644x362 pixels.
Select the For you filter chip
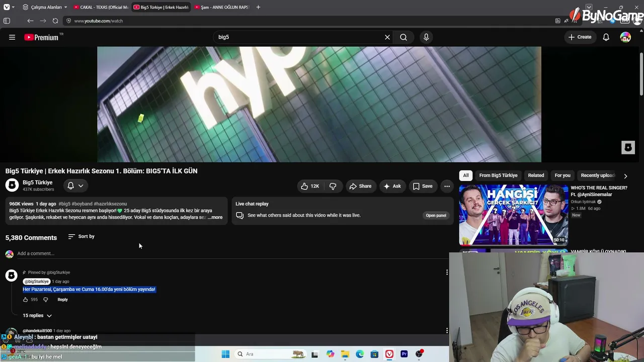tap(562, 175)
